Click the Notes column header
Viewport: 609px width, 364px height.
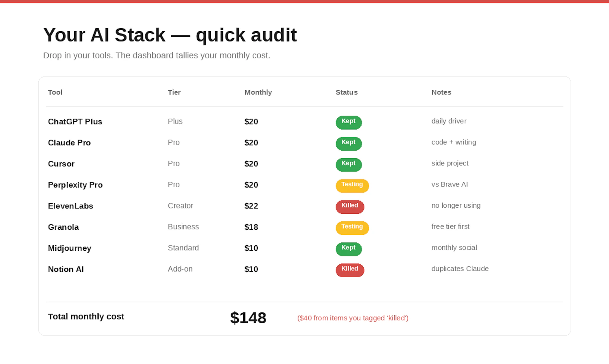click(x=441, y=92)
